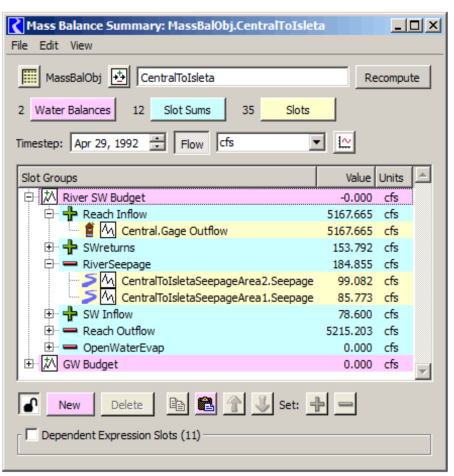This screenshot has height=476, width=454.
Task: Click the move down arrow icon
Action: pos(262,404)
